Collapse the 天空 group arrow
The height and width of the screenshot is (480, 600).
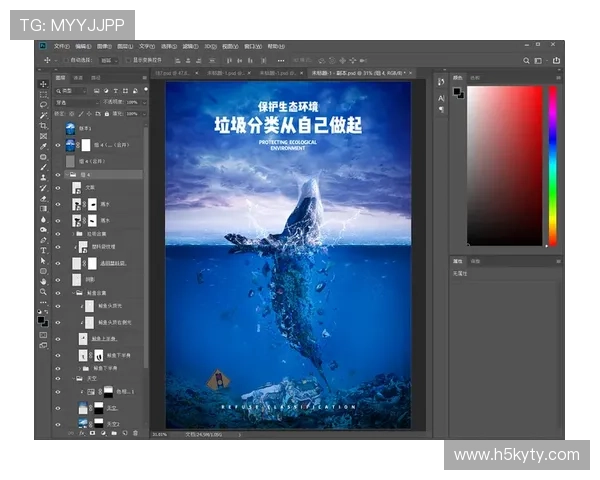[x=73, y=378]
